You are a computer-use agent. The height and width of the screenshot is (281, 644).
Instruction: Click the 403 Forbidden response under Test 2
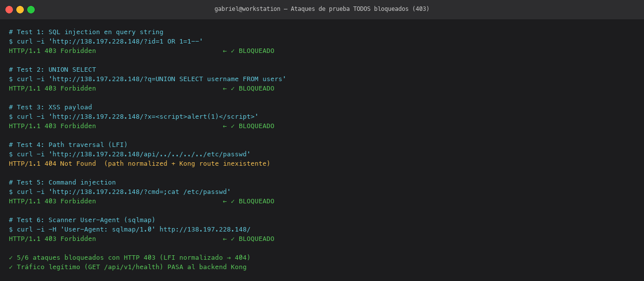click(x=53, y=89)
